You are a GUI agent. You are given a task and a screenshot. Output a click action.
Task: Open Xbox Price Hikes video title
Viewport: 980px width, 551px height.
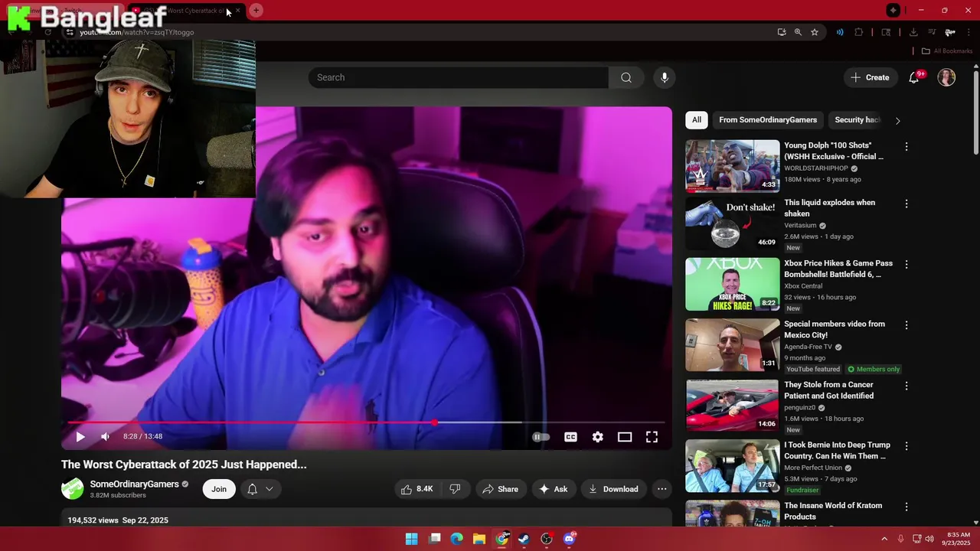[838, 269]
